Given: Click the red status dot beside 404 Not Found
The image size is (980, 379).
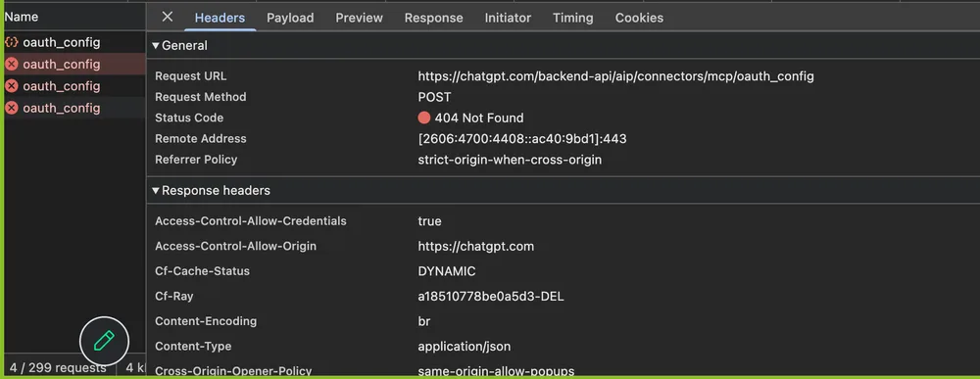Looking at the screenshot, I should click(424, 118).
